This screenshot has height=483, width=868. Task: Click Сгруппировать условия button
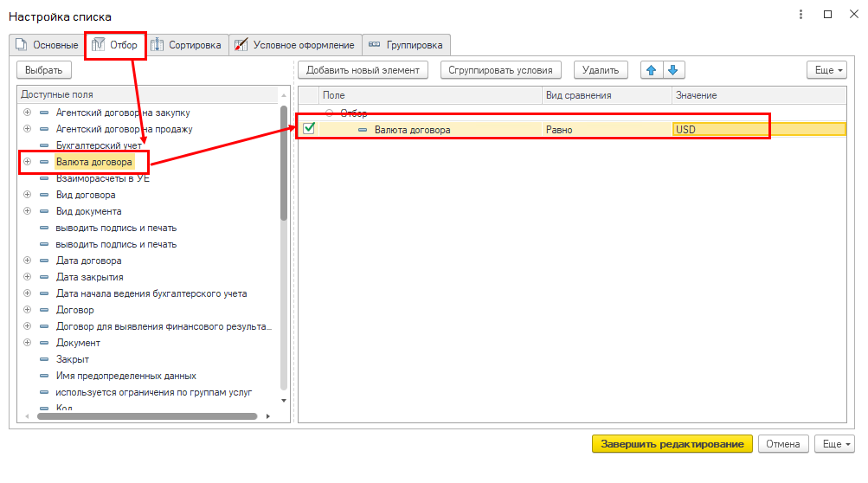500,70
